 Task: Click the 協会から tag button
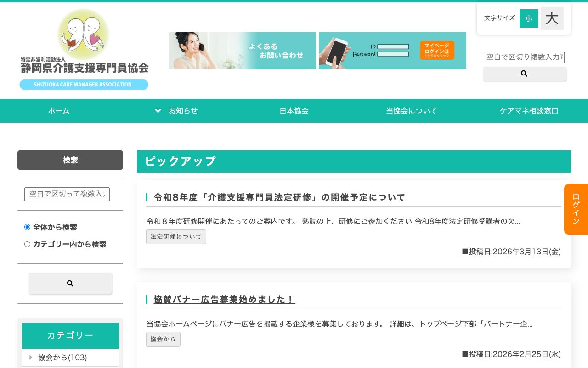point(163,339)
